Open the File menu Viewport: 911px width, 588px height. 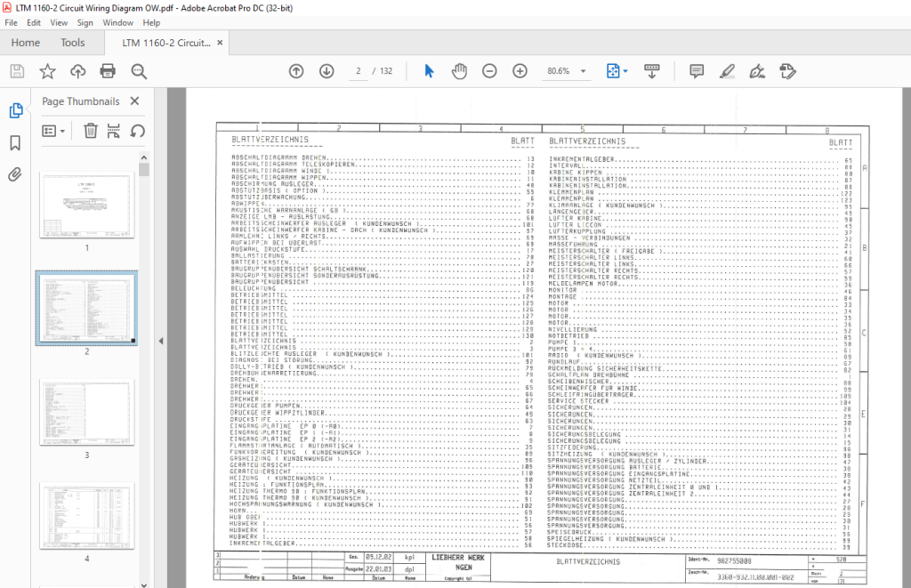11,22
